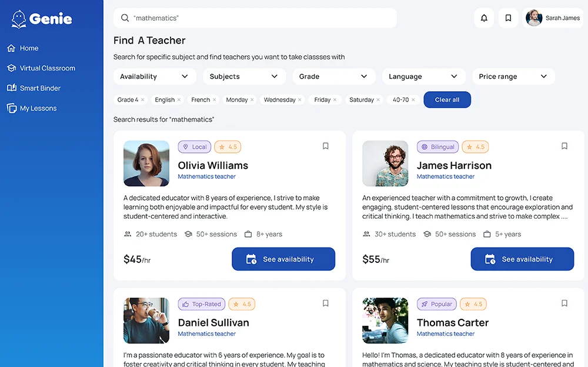Open the Subjects filter dropdown
This screenshot has height=367, width=588.
(x=244, y=76)
